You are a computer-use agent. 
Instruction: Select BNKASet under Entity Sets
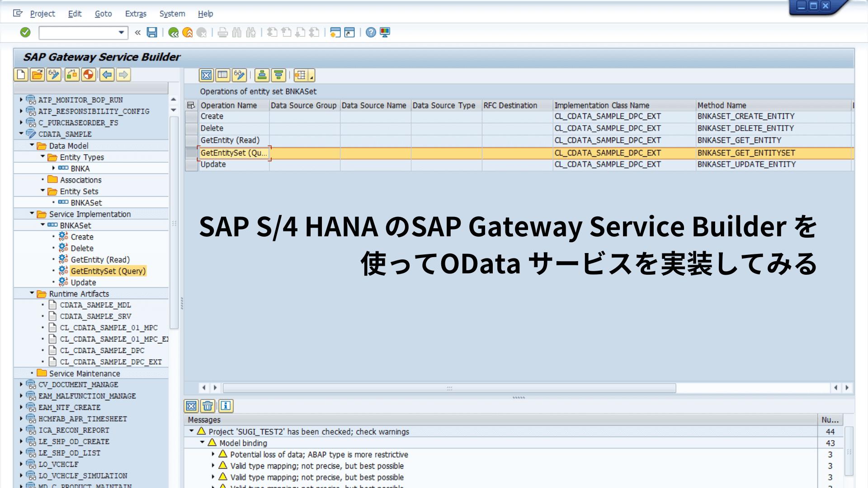coord(86,203)
